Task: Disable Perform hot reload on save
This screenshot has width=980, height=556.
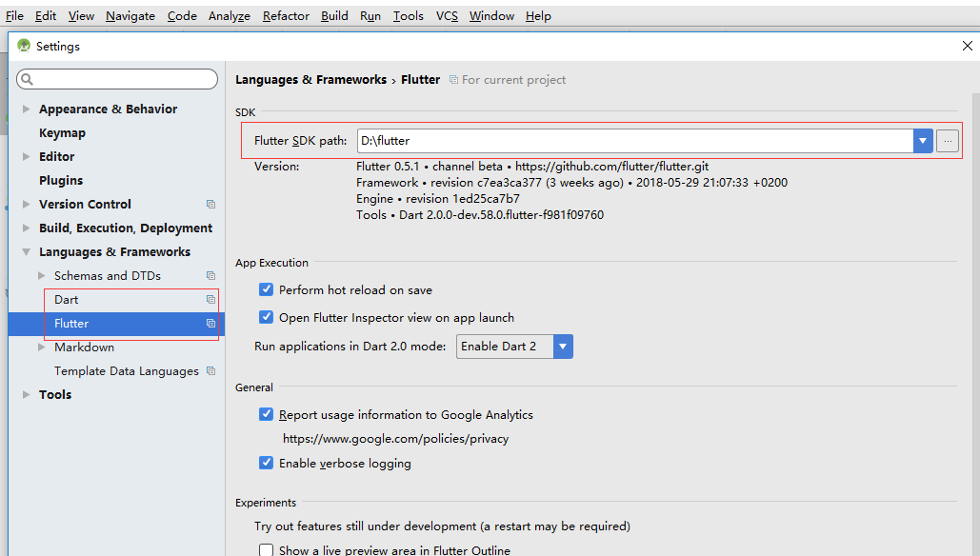Action: [267, 289]
